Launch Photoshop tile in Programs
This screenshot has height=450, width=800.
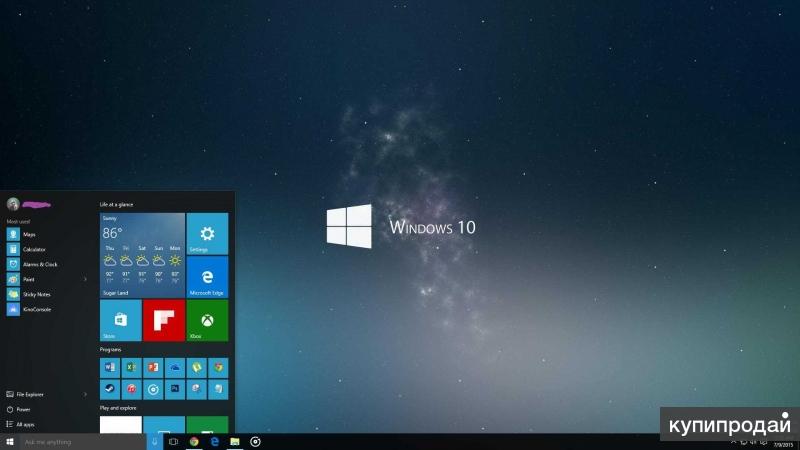[174, 389]
